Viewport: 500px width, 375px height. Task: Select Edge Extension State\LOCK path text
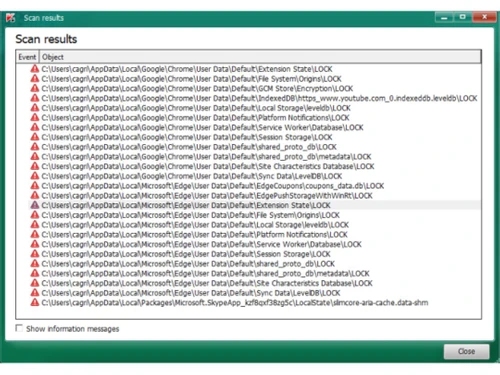point(186,205)
